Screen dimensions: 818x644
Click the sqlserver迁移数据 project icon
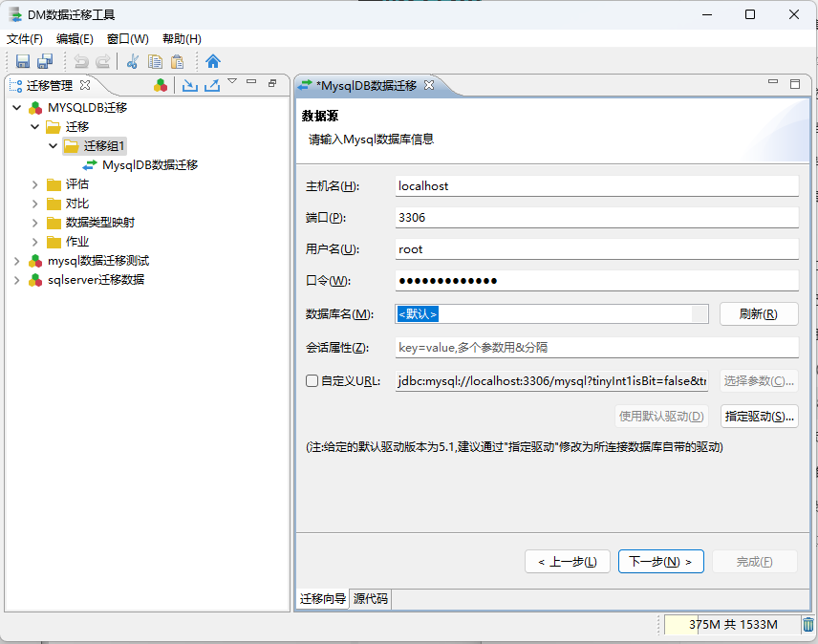point(35,280)
